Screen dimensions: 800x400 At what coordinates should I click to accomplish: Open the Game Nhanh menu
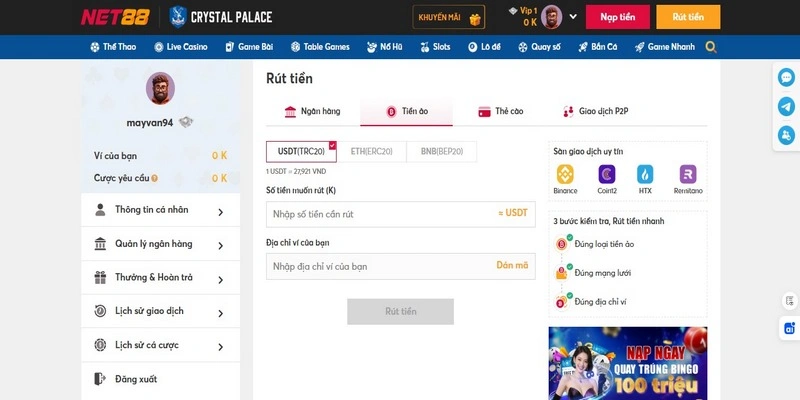[665, 47]
